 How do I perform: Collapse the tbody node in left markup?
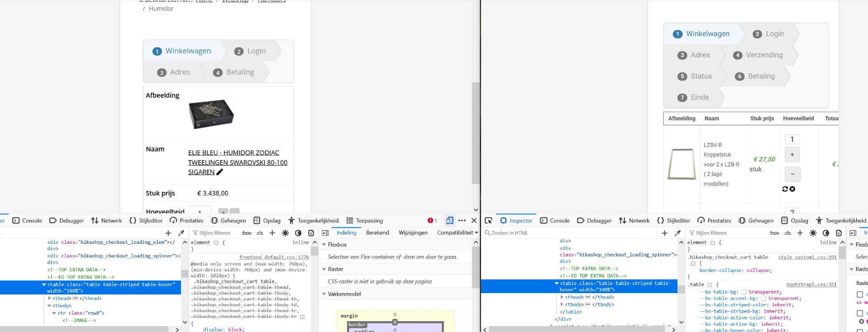click(x=49, y=306)
